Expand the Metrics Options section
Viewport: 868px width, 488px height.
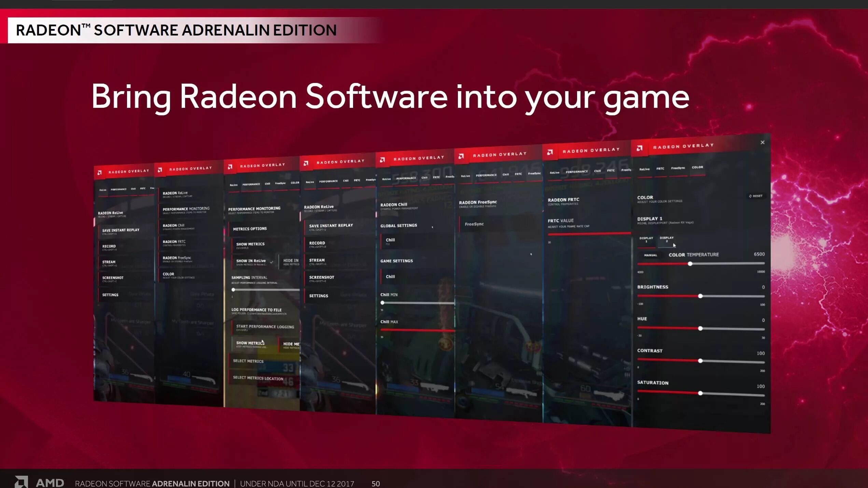tap(264, 229)
